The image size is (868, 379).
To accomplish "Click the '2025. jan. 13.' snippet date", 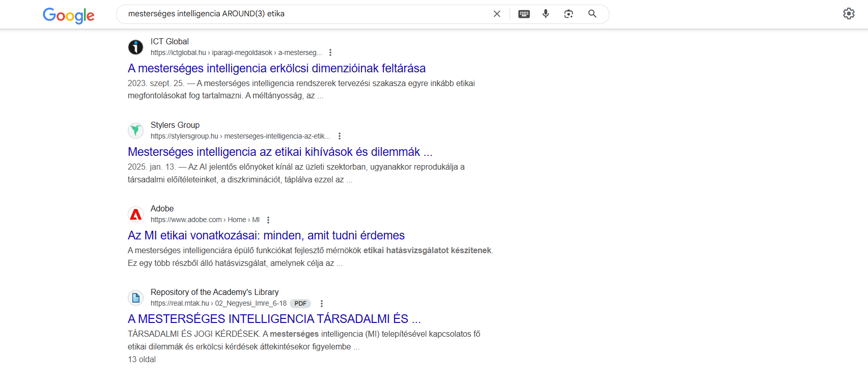I will [152, 167].
